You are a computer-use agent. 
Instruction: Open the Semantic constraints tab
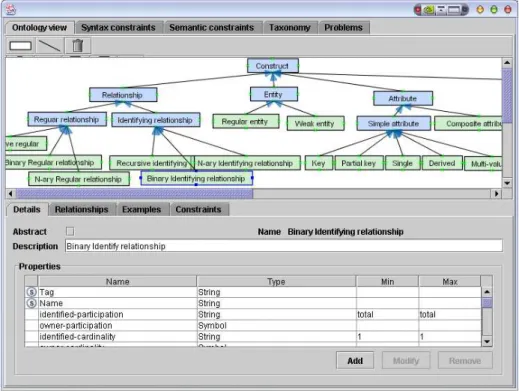pos(212,28)
